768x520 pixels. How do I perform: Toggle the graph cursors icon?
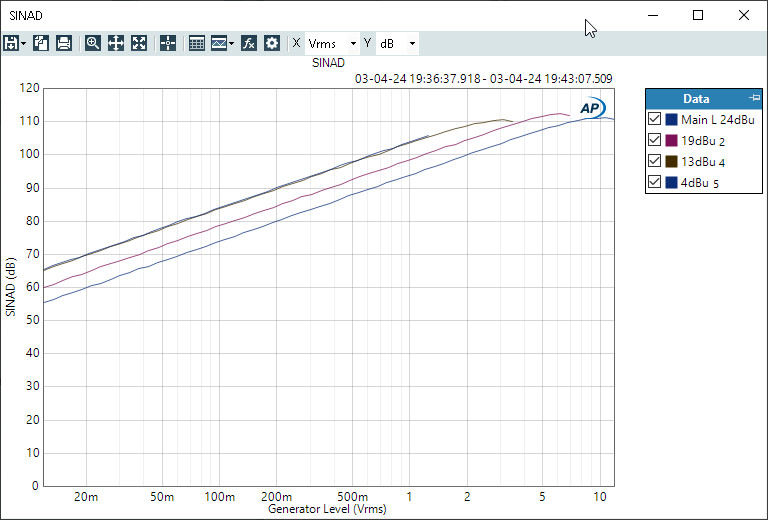168,44
